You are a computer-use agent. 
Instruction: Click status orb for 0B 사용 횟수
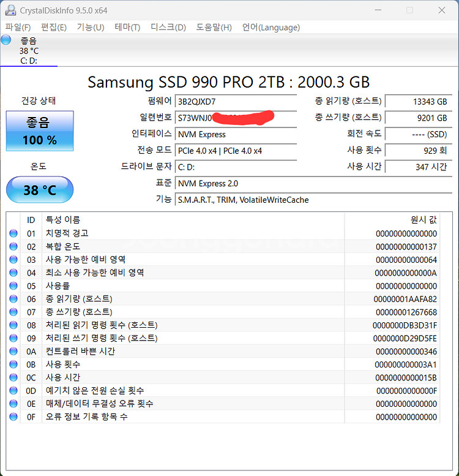tap(13, 365)
